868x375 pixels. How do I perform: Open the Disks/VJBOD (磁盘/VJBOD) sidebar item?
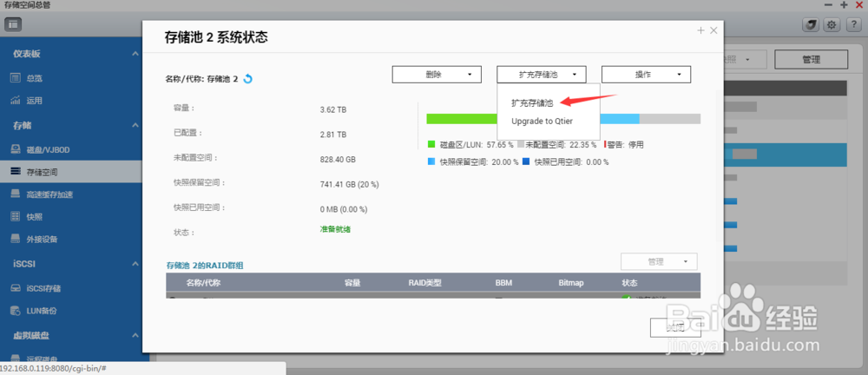48,149
